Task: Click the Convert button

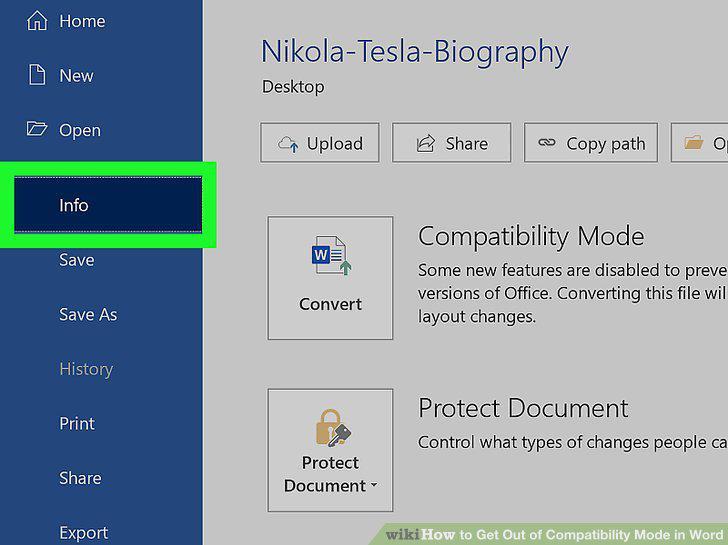Action: click(330, 278)
